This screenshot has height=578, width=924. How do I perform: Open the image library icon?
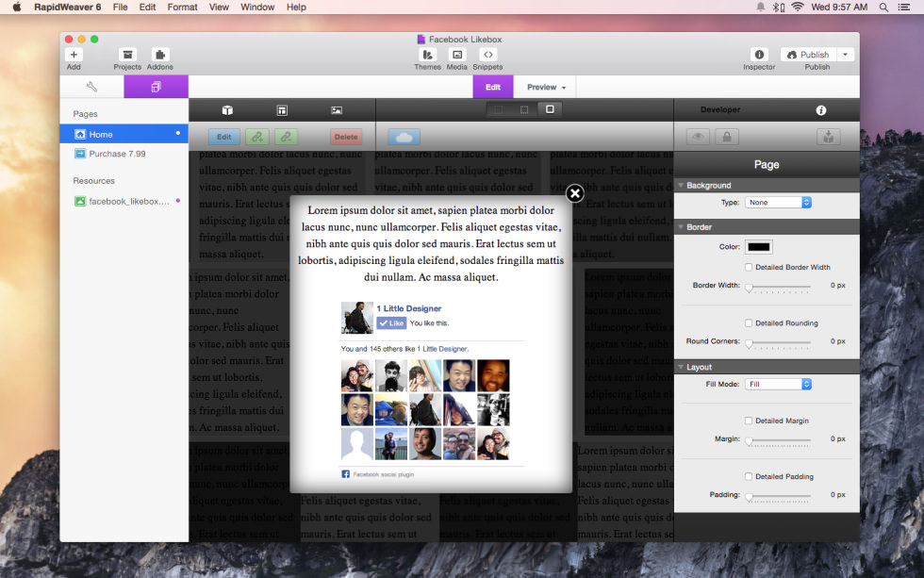tap(337, 110)
